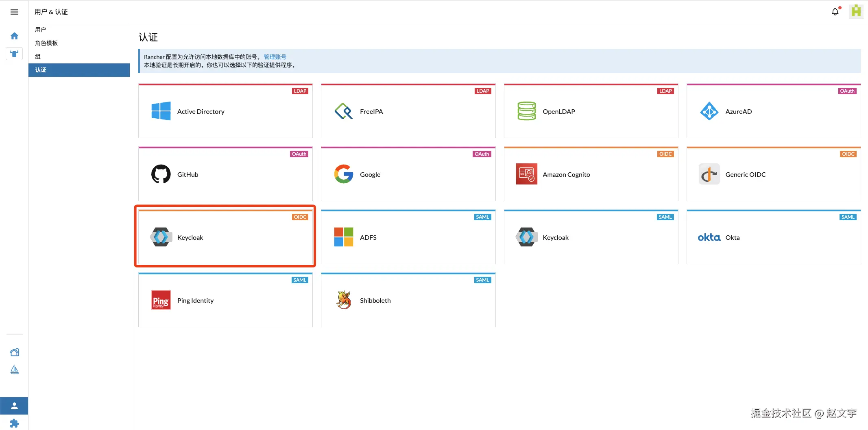Click the 认证 page heading
Viewport: 868px width, 430px height.
point(148,37)
